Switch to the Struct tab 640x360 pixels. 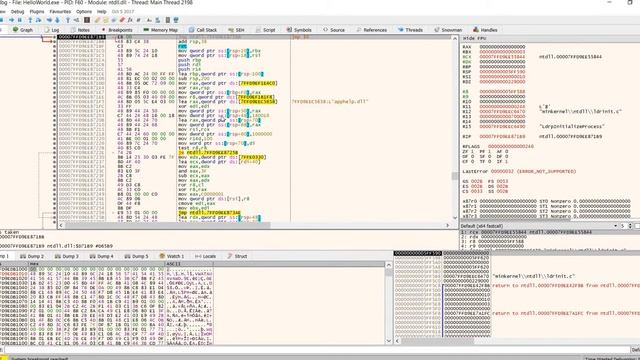coord(237,256)
